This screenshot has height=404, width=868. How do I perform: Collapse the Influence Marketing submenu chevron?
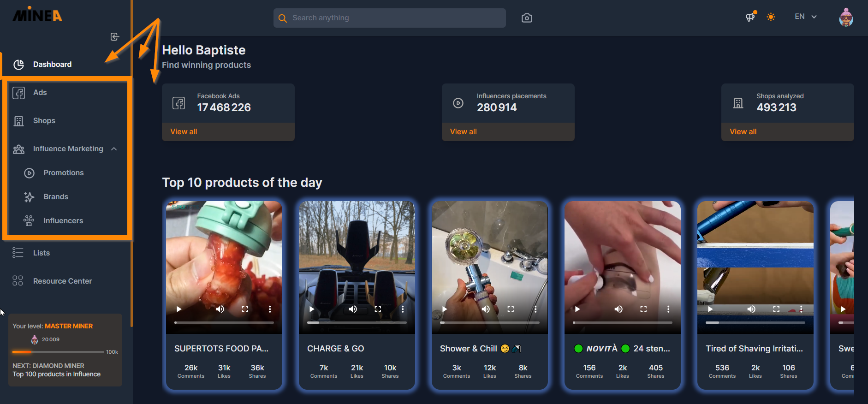coord(114,149)
